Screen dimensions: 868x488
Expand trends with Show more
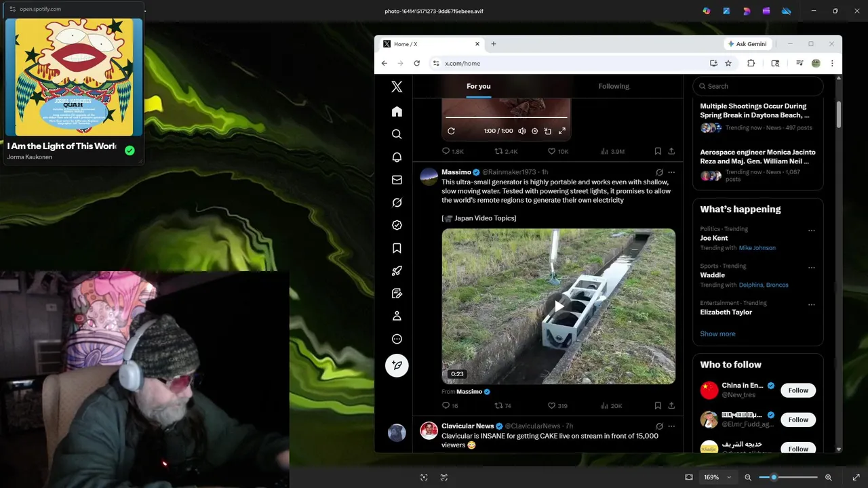click(717, 333)
